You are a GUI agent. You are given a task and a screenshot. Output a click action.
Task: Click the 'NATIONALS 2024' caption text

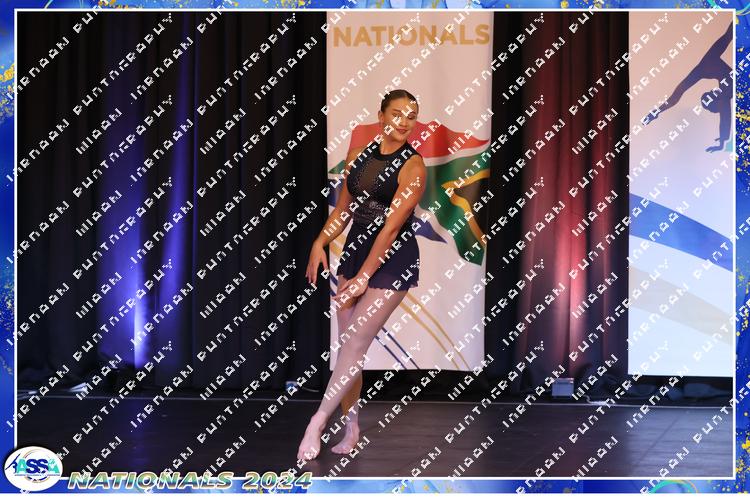[190, 481]
